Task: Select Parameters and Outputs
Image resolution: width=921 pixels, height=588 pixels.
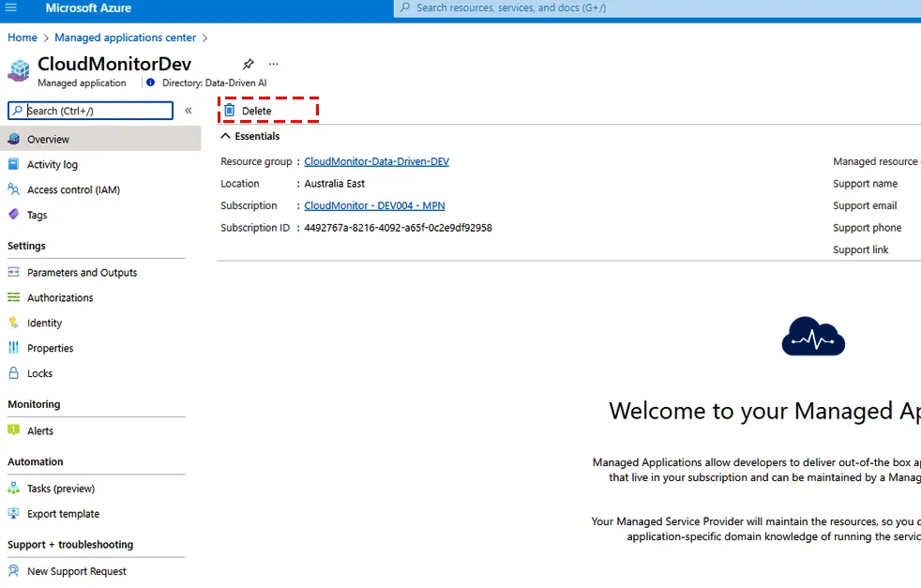Action: tap(83, 273)
